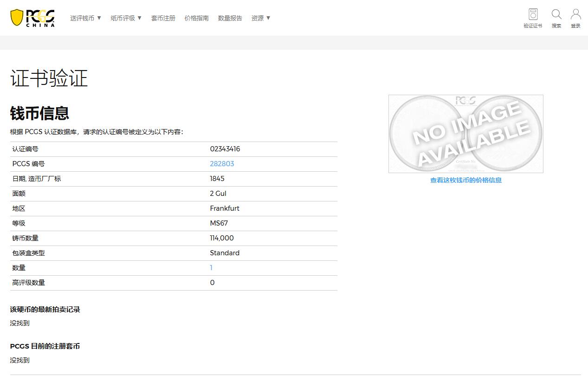Click the PCGS China shield logo
Viewport: 588px width, 382px height.
[32, 18]
